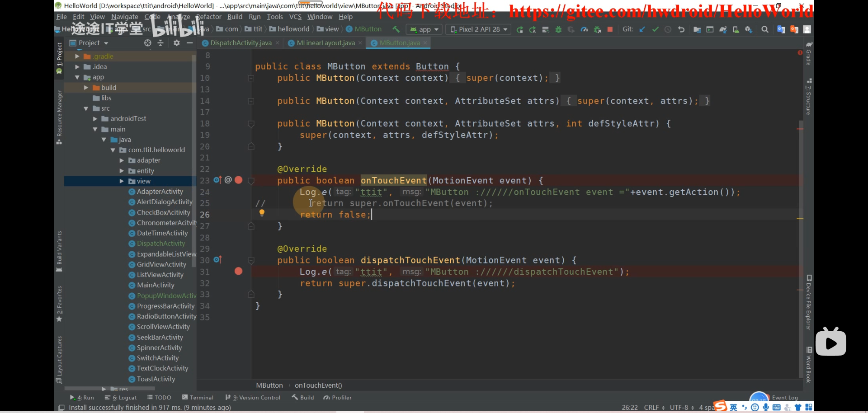Screen dimensions: 868x413
Task: Switch to MLinearLayout.java tab
Action: tap(325, 43)
